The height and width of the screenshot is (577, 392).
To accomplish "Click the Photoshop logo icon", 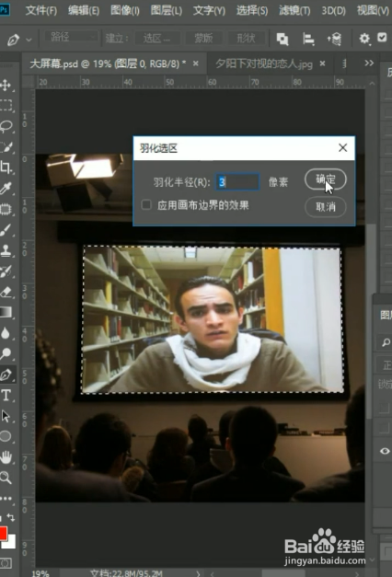I will (5, 9).
